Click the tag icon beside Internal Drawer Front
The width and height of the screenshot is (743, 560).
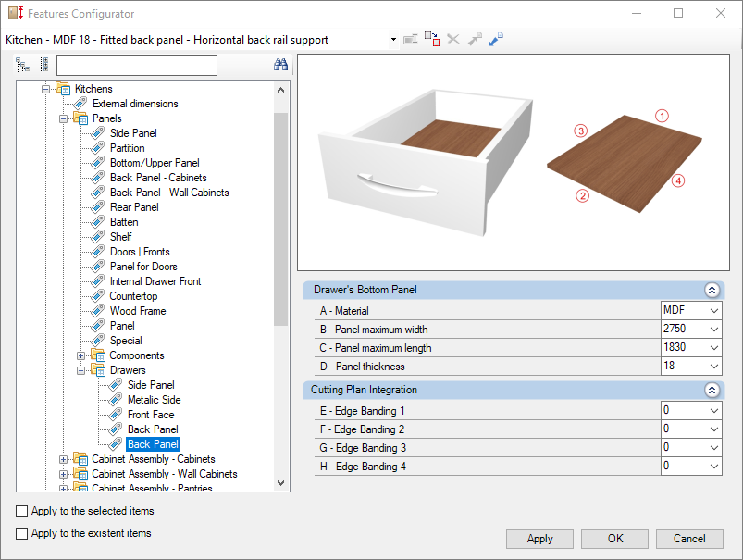(x=97, y=281)
